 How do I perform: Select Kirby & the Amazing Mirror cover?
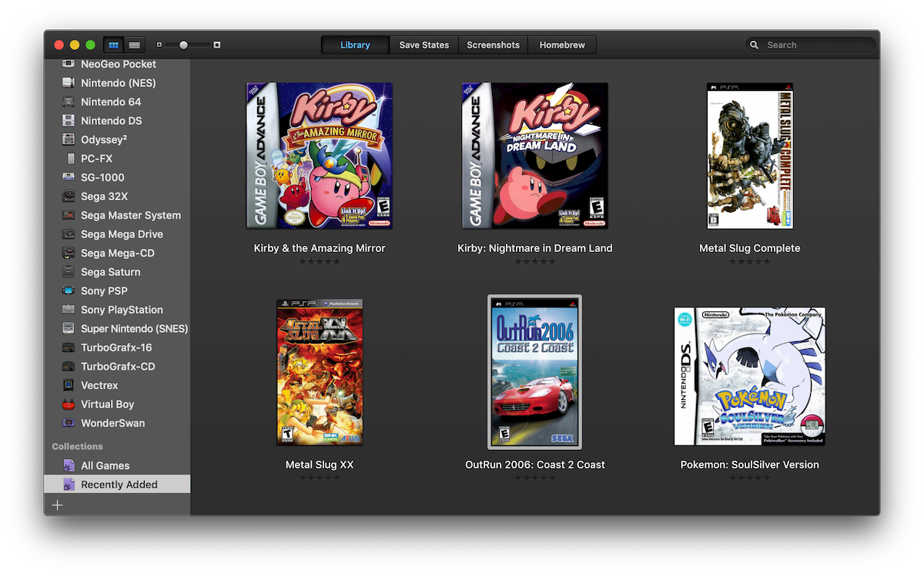pos(320,156)
